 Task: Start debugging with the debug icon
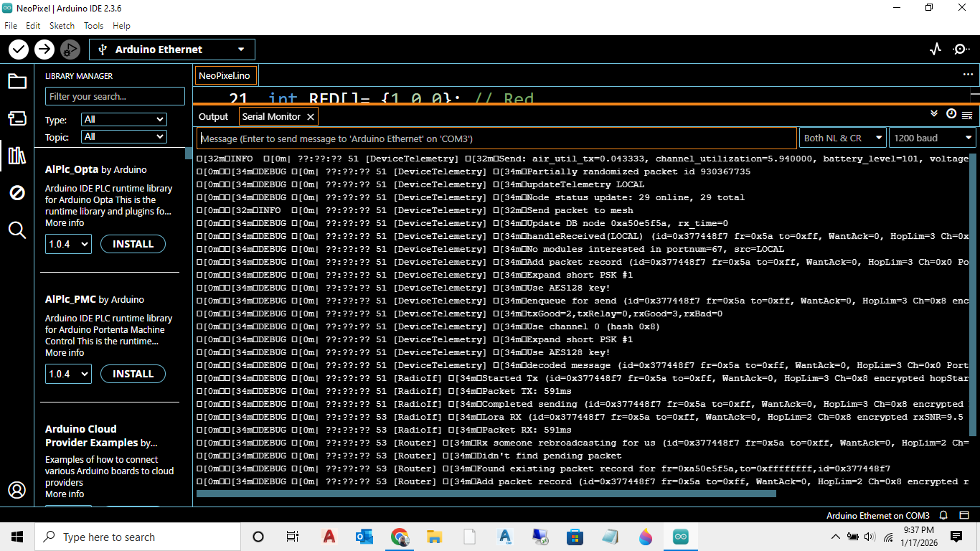coord(70,50)
